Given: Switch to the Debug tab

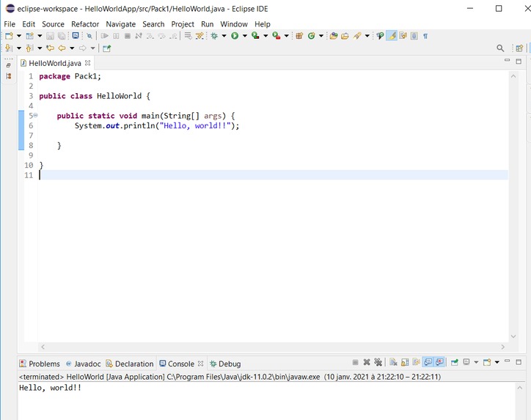Looking at the screenshot, I should point(226,364).
